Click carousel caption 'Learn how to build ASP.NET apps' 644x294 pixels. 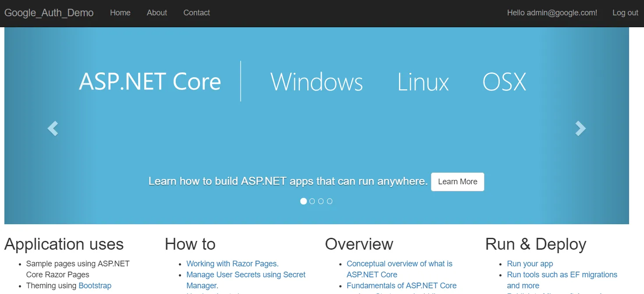tap(288, 181)
